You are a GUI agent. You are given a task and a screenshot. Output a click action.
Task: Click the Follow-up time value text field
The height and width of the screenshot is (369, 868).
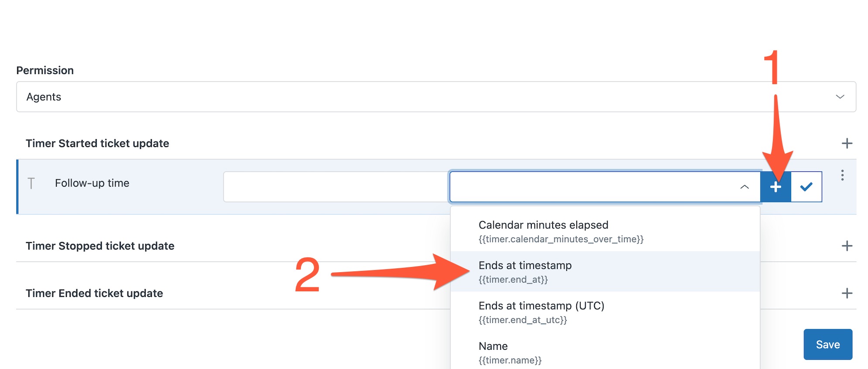pyautogui.click(x=336, y=187)
